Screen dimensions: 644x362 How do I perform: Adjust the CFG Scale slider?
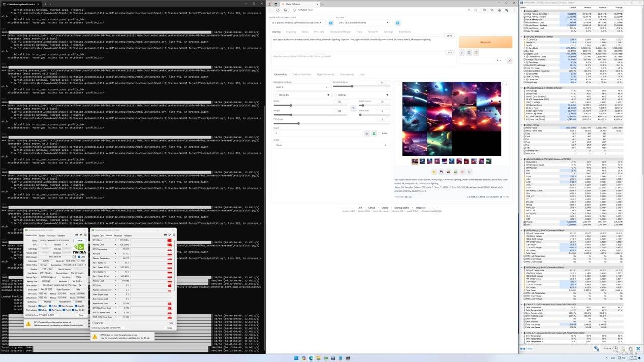(x=298, y=123)
